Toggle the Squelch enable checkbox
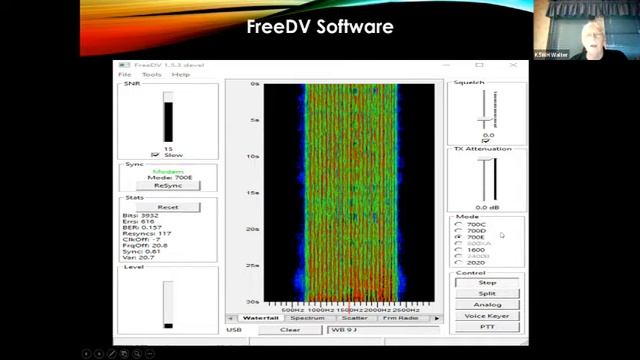640x360 pixels. (x=485, y=141)
